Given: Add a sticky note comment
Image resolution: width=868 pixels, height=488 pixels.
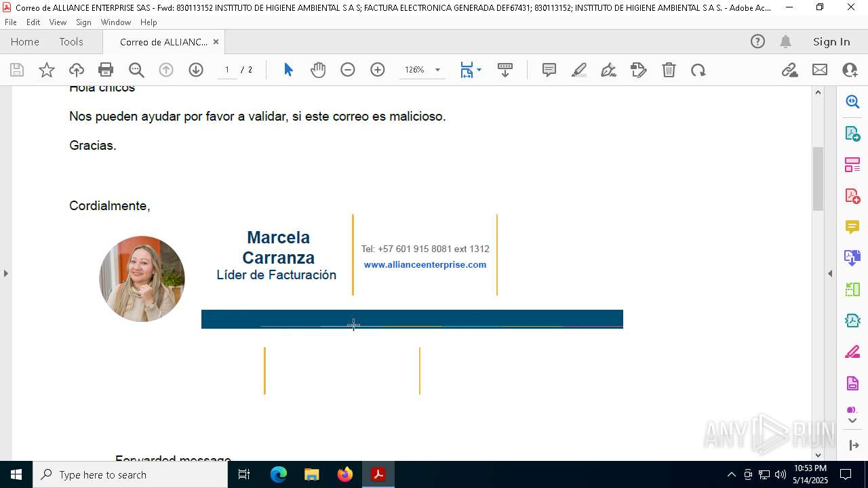Looking at the screenshot, I should (549, 70).
